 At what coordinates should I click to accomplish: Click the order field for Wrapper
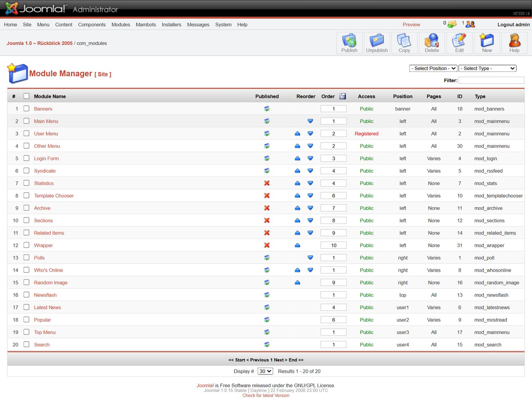point(334,245)
